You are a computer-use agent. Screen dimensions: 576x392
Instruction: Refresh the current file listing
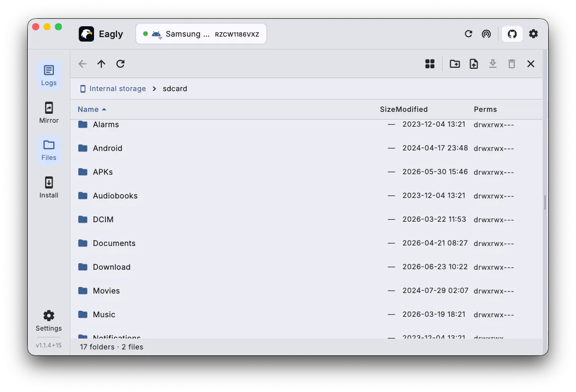pyautogui.click(x=120, y=64)
